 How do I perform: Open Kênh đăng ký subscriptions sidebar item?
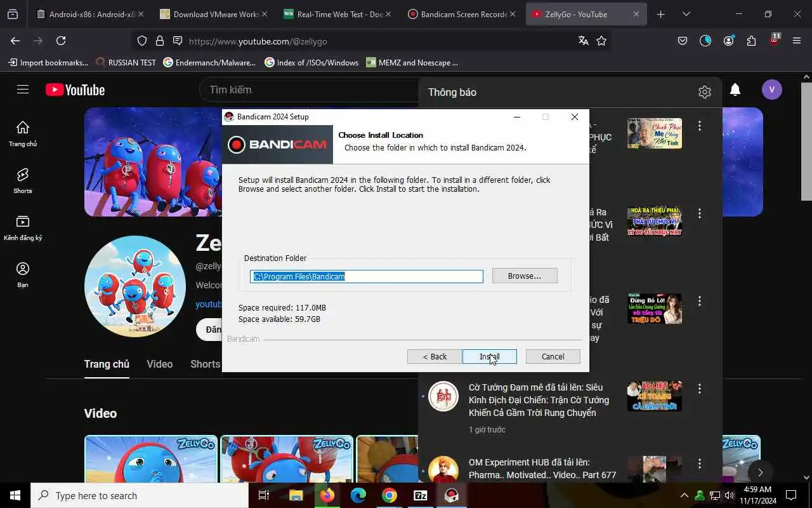point(23,227)
